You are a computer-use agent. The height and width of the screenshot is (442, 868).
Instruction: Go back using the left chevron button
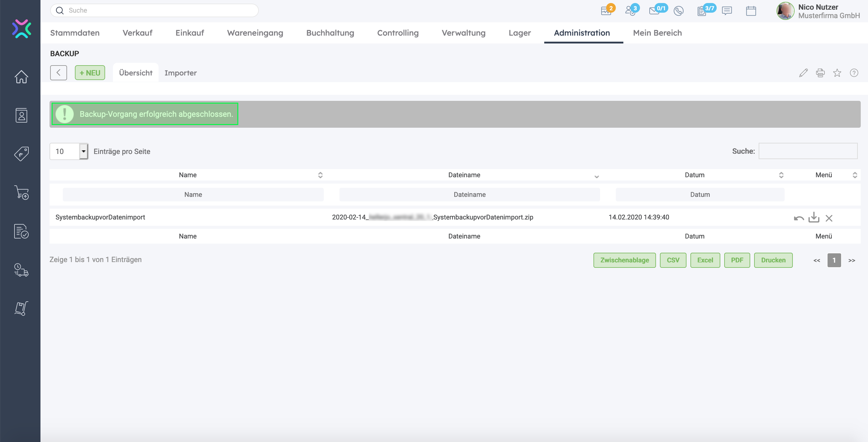[x=58, y=73]
